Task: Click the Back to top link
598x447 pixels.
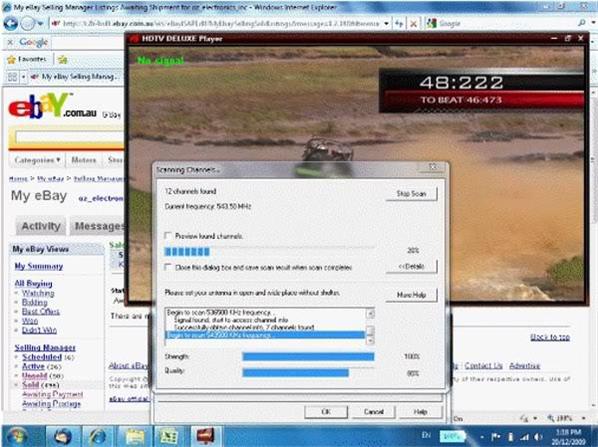Action: click(x=550, y=337)
